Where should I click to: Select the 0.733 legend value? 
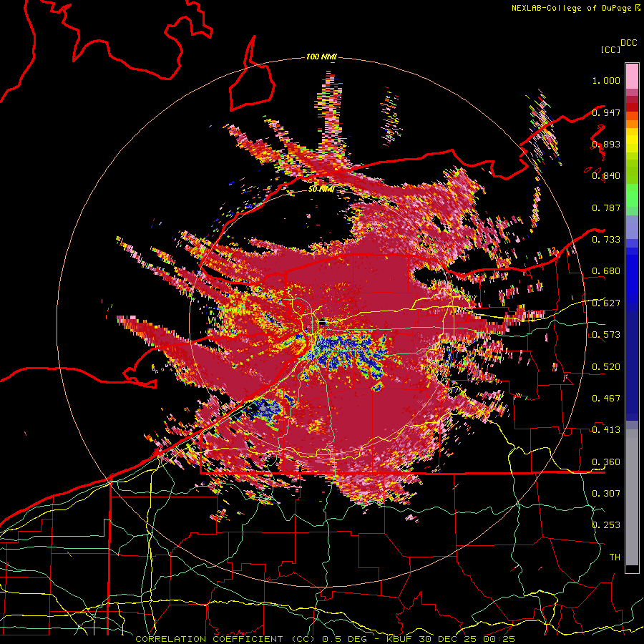[x=606, y=240]
